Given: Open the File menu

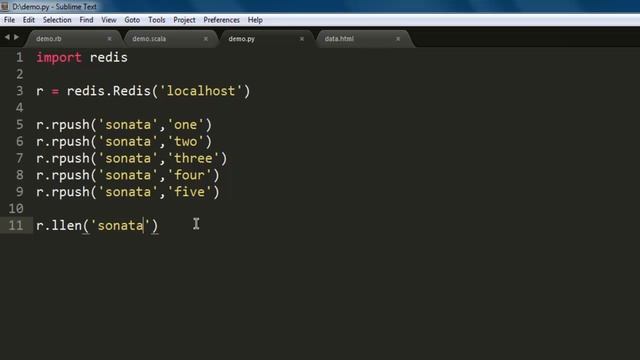Looking at the screenshot, I should 9,20.
